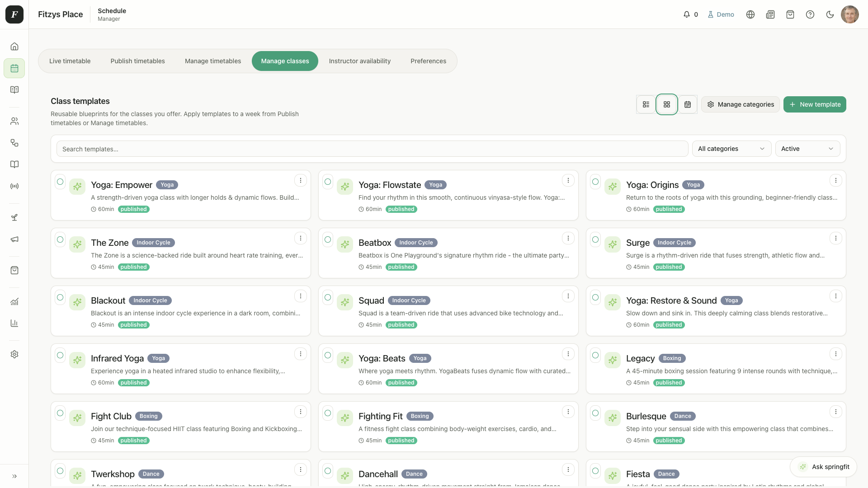Open options menu for Yoga: Empower
The width and height of the screenshot is (868, 488).
pyautogui.click(x=301, y=180)
